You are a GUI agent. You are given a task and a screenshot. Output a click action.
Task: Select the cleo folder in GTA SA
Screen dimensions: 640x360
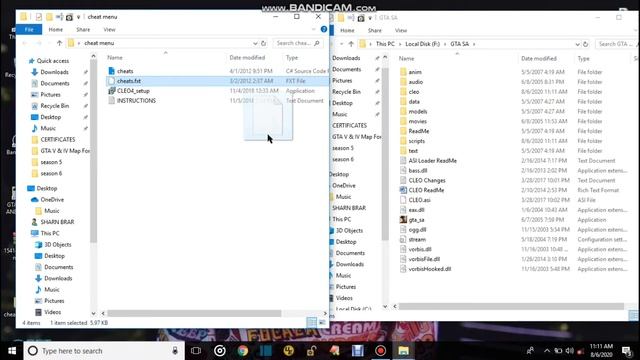coord(413,92)
